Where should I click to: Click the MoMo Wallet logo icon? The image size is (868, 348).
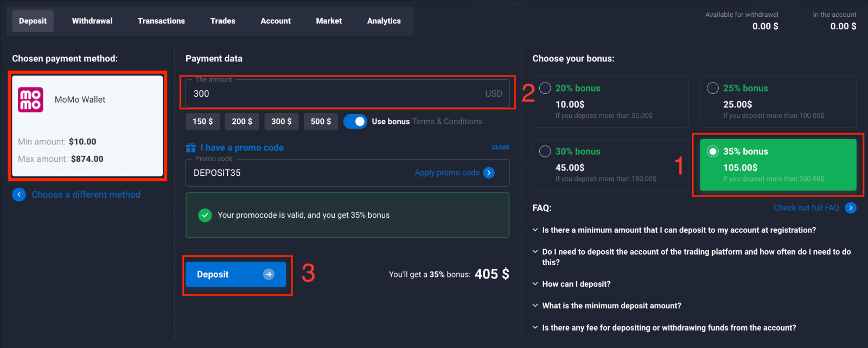point(30,100)
